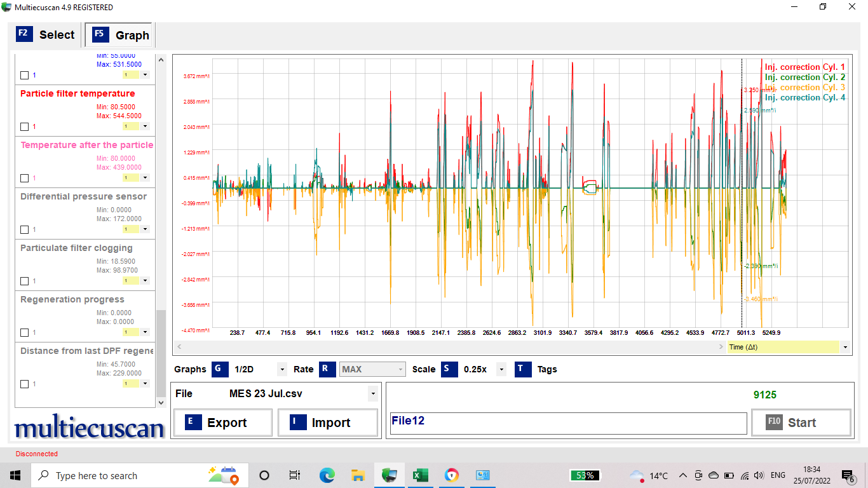Click the File12 text field
Screen dimensions: 868x488
568,423
